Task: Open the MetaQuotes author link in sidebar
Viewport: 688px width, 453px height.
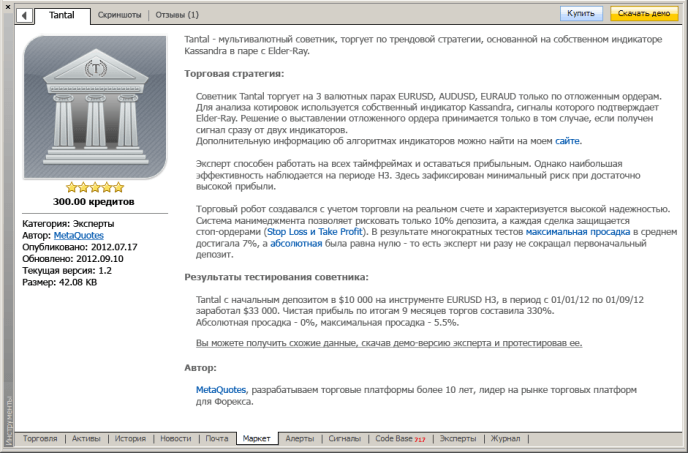Action: 79,235
